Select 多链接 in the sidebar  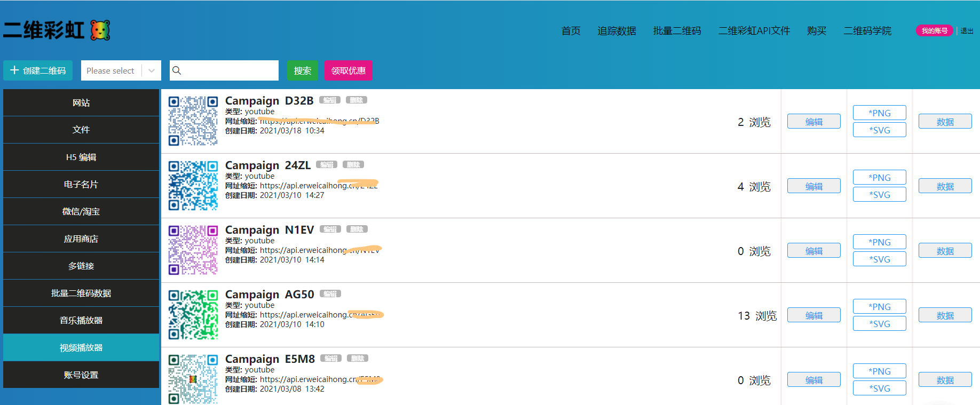(x=81, y=266)
